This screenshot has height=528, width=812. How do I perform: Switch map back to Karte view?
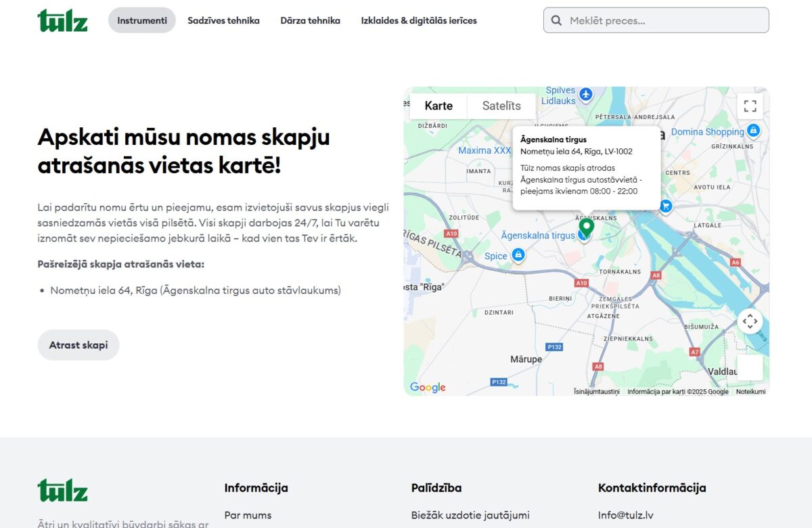(x=438, y=106)
